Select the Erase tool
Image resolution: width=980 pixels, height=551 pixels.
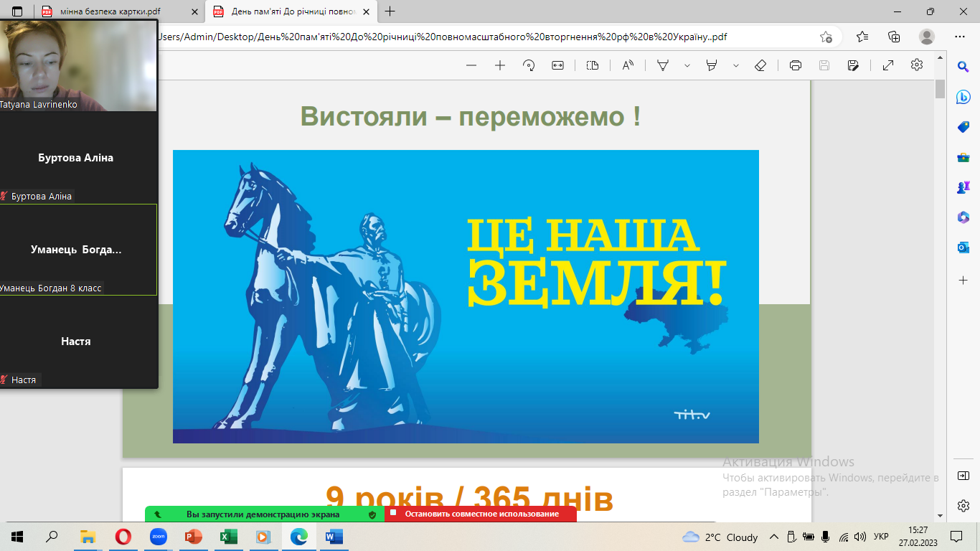(761, 65)
